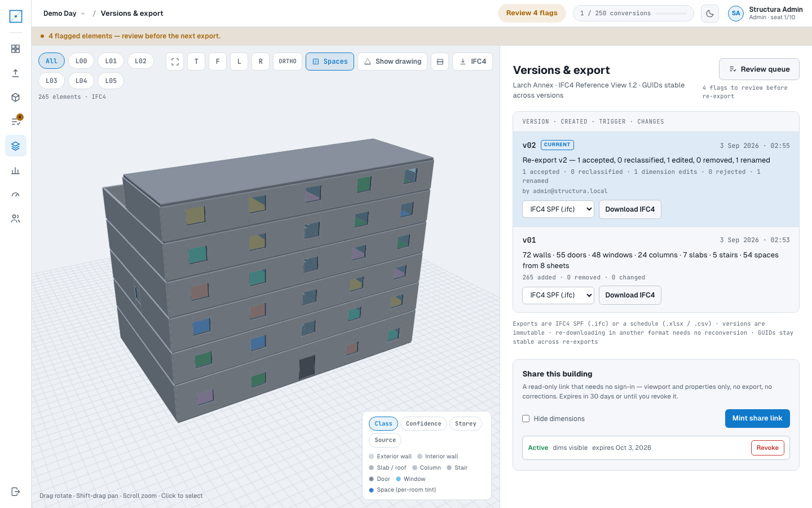
Task: Open the users team icon in sidebar
Action: (16, 218)
